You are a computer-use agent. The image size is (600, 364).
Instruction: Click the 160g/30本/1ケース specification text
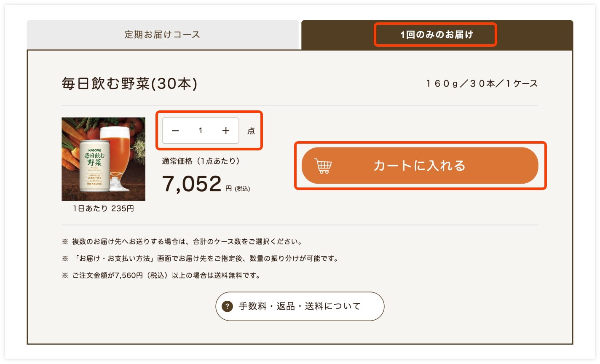[x=482, y=83]
